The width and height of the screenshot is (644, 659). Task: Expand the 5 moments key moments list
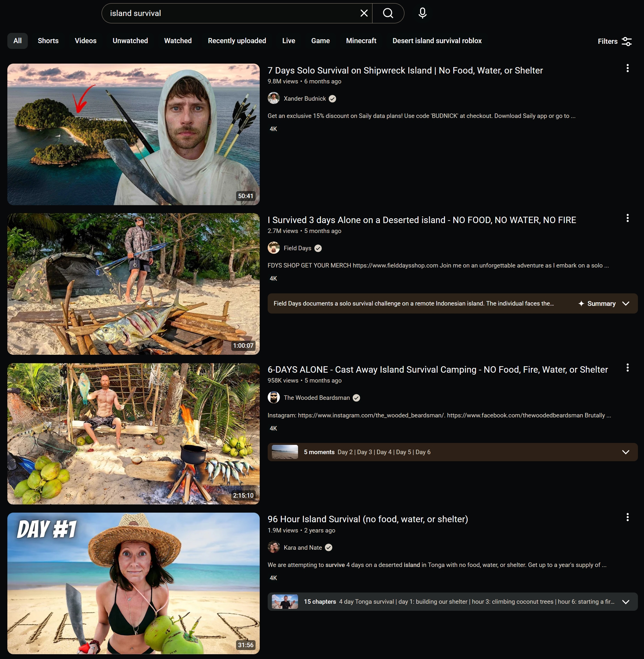click(625, 452)
